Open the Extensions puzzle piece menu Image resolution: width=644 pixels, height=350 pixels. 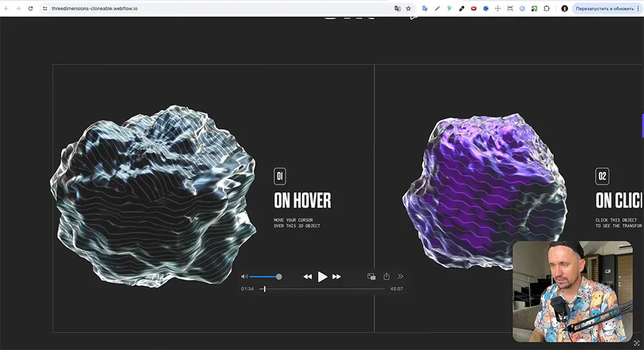coord(547,8)
